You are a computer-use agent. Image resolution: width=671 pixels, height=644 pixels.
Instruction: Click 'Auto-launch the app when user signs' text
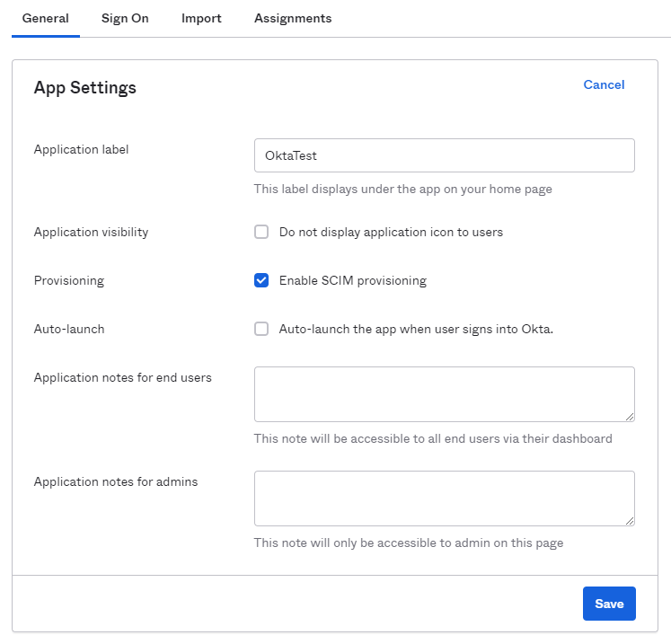coord(416,329)
